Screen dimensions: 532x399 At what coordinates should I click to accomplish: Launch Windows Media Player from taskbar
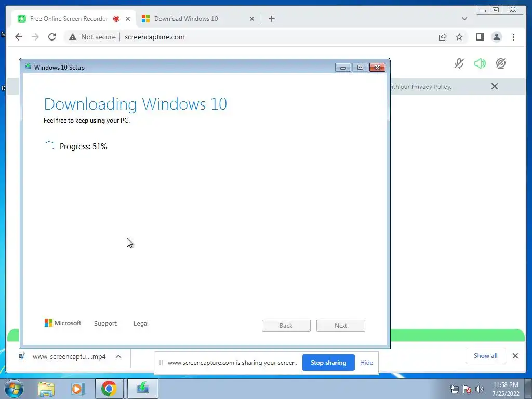[x=77, y=389]
